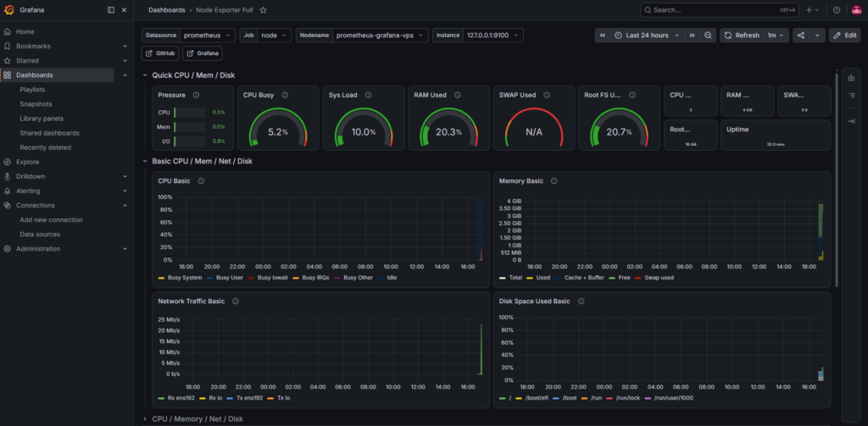This screenshot has width=868, height=426.
Task: Select Data sources in the sidebar
Action: coord(40,235)
